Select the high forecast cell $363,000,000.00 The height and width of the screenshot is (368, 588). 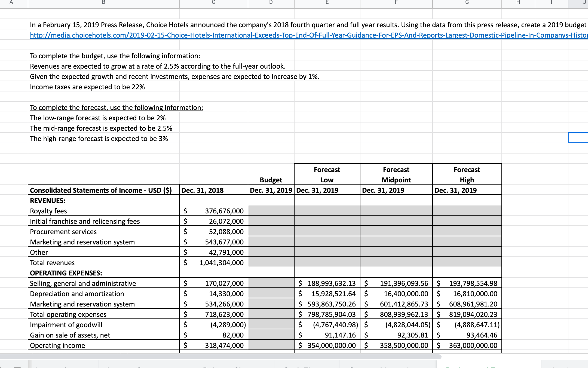(x=467, y=345)
